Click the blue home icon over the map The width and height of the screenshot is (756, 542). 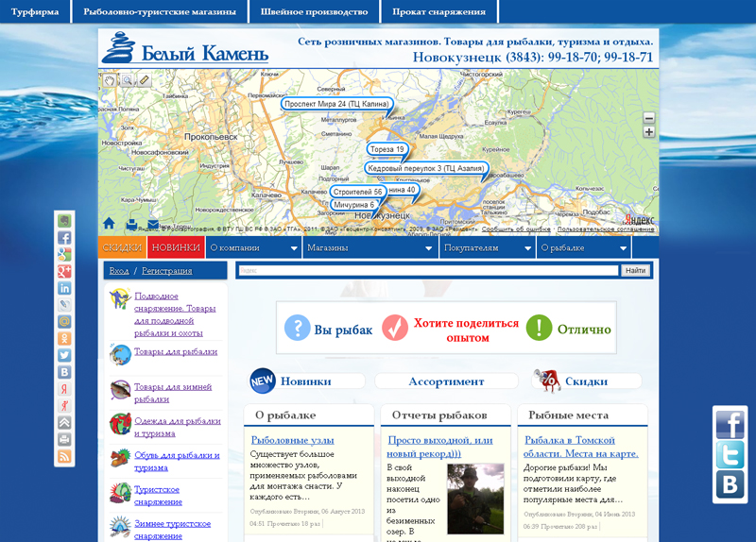(x=109, y=224)
